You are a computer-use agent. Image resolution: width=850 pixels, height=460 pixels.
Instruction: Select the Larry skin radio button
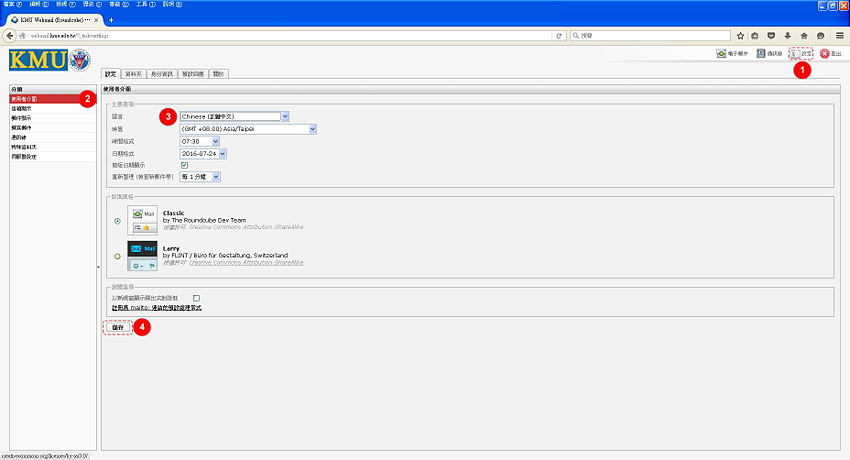point(118,256)
